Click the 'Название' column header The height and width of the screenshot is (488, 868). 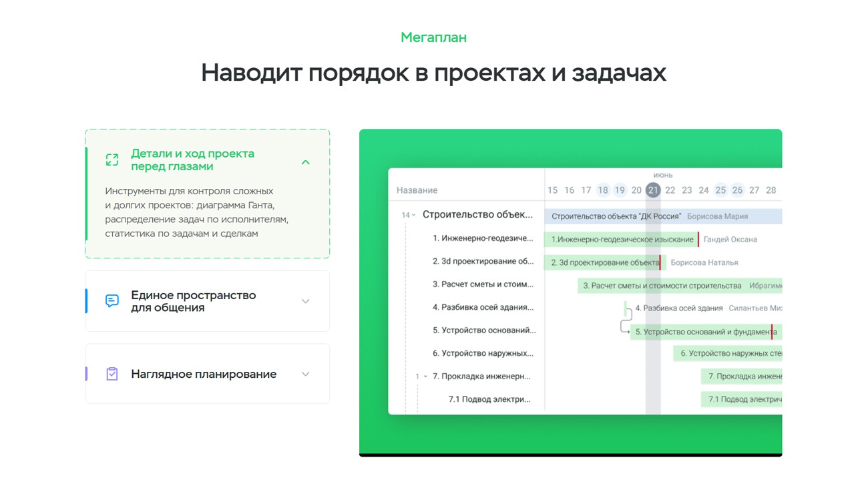click(x=417, y=190)
